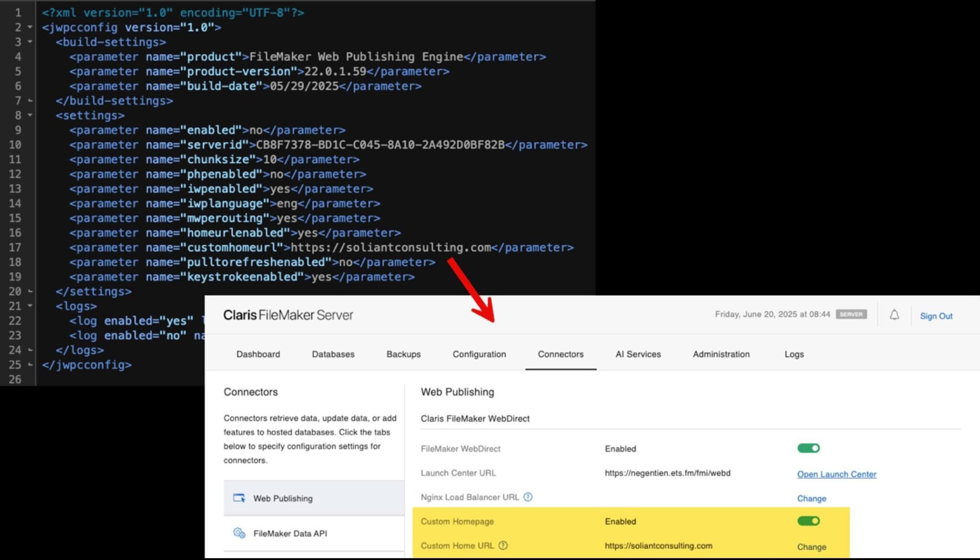Collapse the logs section on line 21
The width and height of the screenshot is (980, 560).
[30, 306]
